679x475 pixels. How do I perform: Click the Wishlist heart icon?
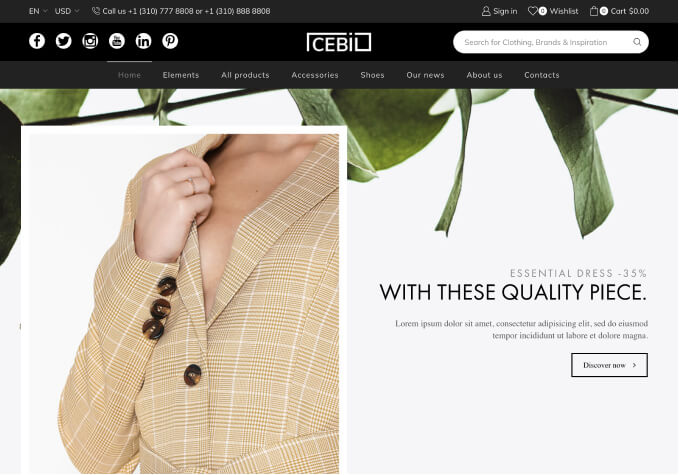tap(533, 11)
